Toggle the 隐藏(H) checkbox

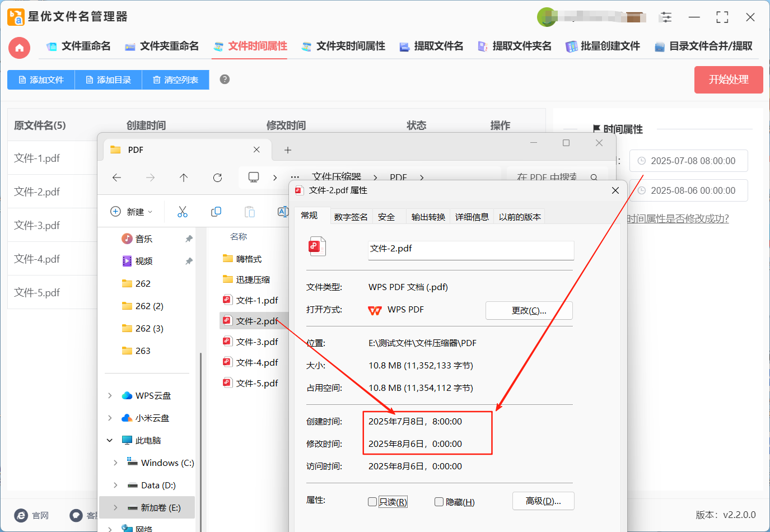click(439, 502)
